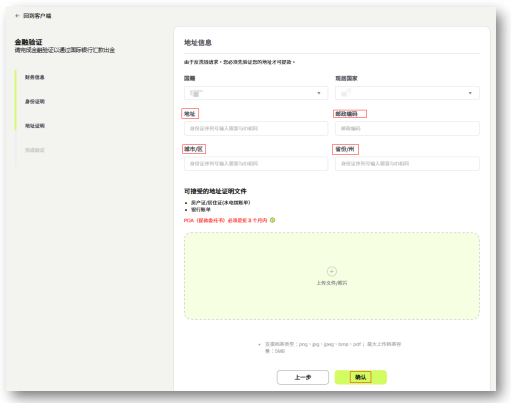
Task: Click the 邮政编码 input field
Action: [x=407, y=128]
